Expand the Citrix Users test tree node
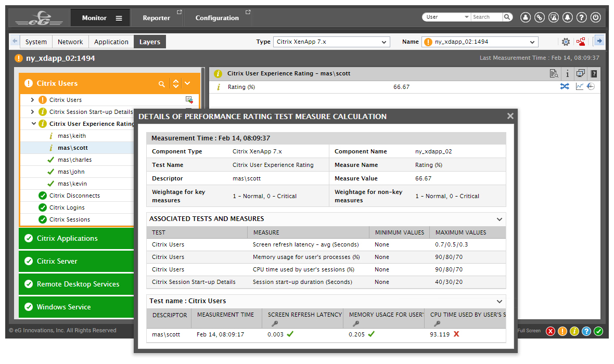Screen dimensions: 614x364 [x=32, y=100]
